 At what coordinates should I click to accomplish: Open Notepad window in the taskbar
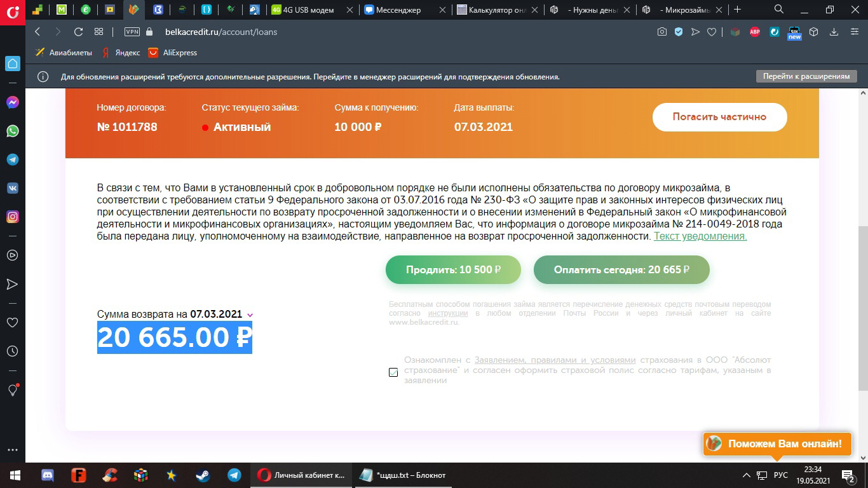(403, 475)
